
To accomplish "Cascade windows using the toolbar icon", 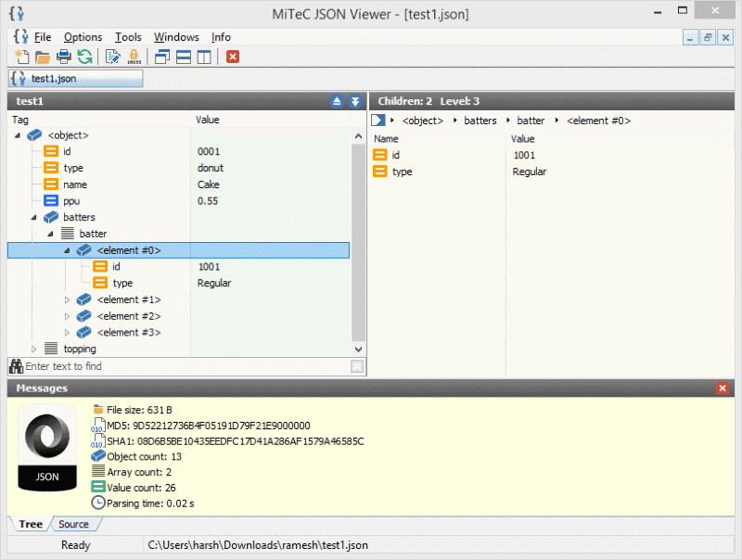I will point(162,57).
